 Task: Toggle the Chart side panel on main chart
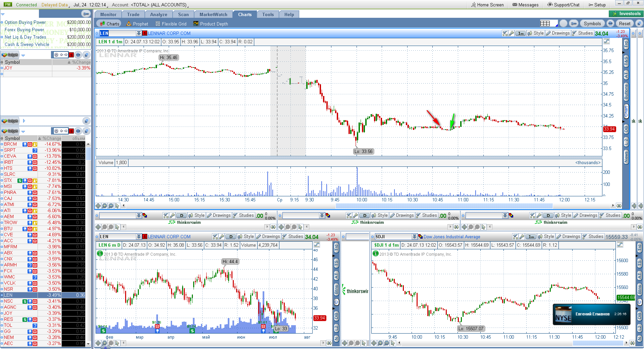pos(626,111)
